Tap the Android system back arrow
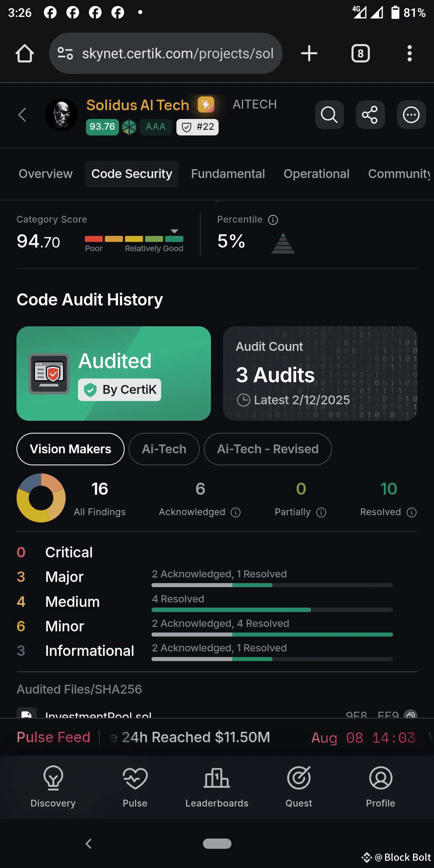 [x=89, y=843]
